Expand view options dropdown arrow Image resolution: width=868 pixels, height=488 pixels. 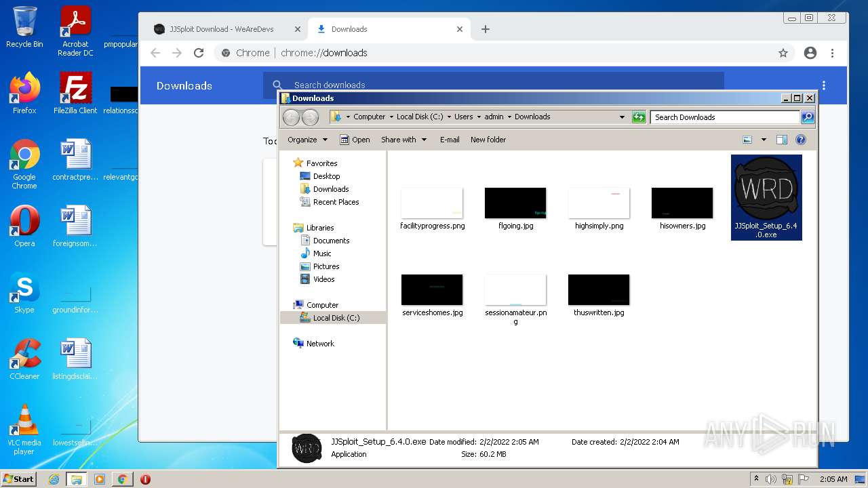pos(764,140)
